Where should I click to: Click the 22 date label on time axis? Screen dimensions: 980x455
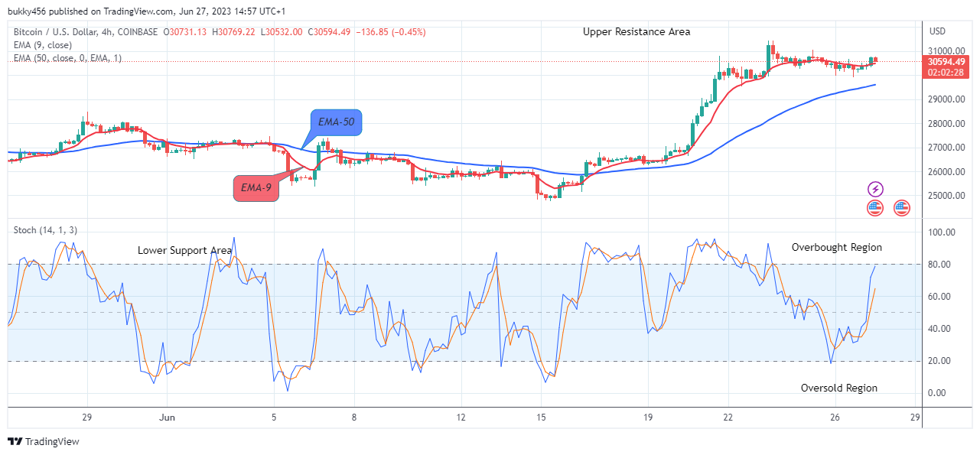728,418
